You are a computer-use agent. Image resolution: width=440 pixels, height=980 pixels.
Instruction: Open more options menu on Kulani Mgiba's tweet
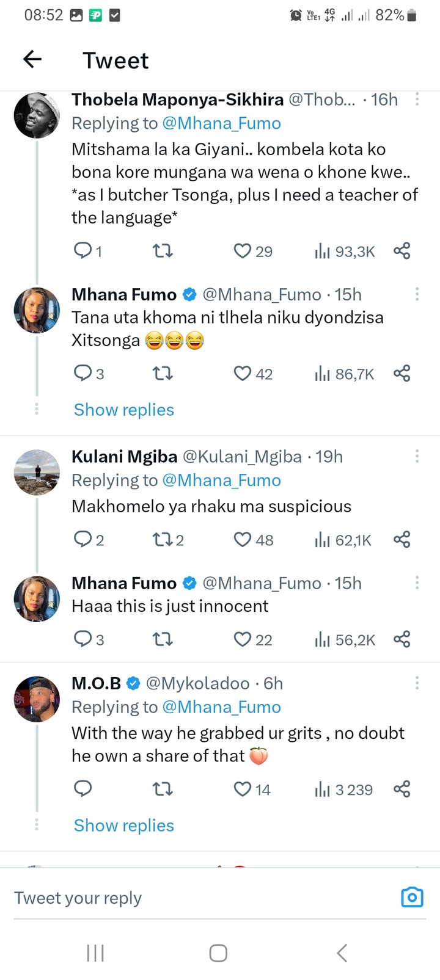click(417, 457)
